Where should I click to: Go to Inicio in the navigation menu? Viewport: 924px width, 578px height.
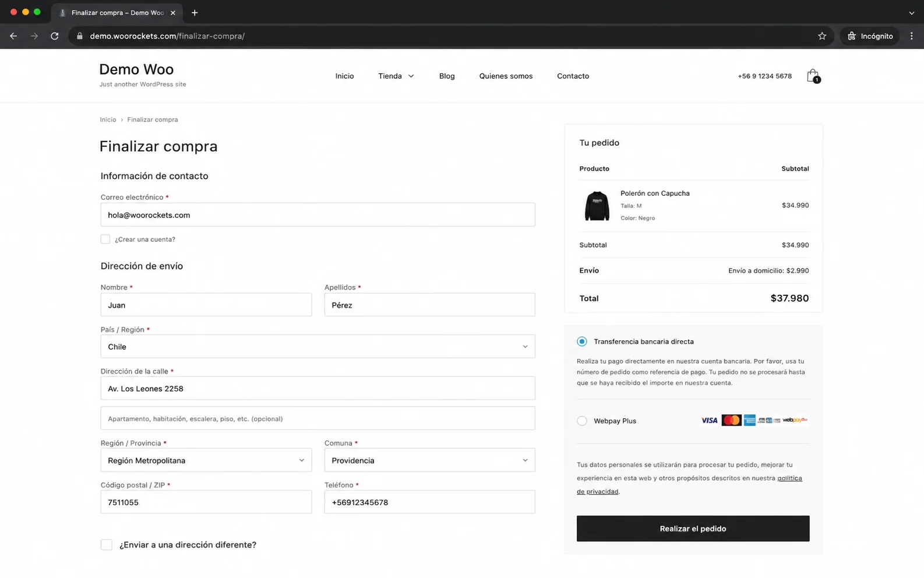[x=344, y=76]
